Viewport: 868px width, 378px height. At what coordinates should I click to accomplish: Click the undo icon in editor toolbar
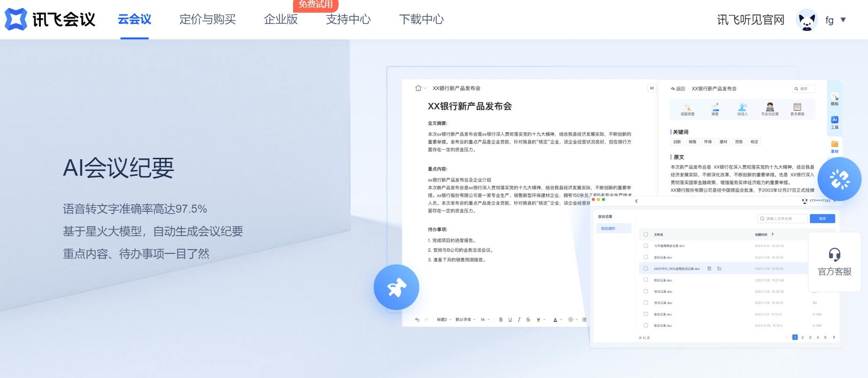[x=417, y=319]
